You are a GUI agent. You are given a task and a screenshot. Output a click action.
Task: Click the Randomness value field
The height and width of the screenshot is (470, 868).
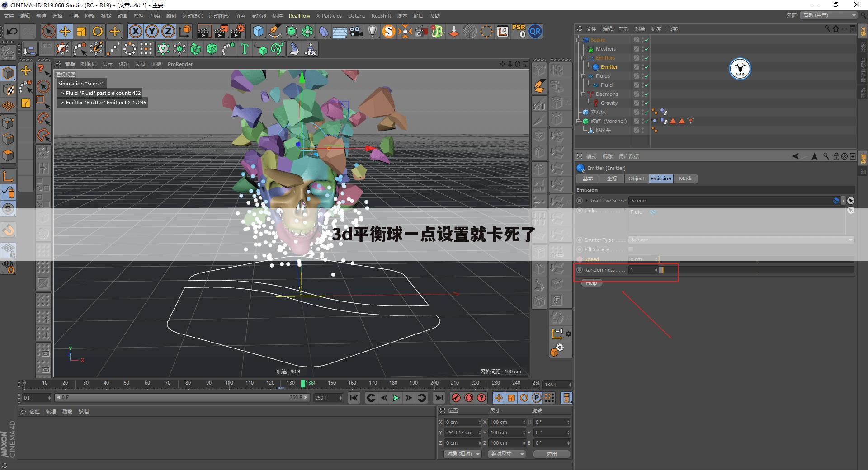click(643, 270)
